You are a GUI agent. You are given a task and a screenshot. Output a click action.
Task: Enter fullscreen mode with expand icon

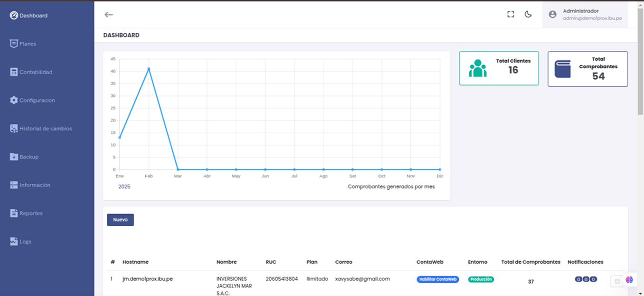coord(511,14)
